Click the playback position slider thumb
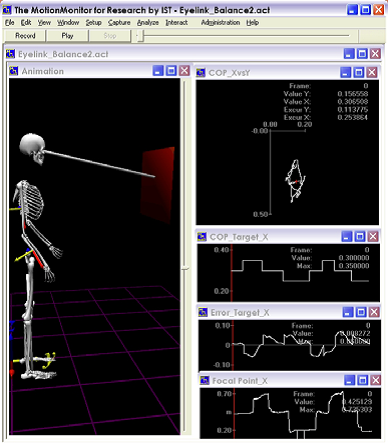The height and width of the screenshot is (445, 388). (x=141, y=36)
